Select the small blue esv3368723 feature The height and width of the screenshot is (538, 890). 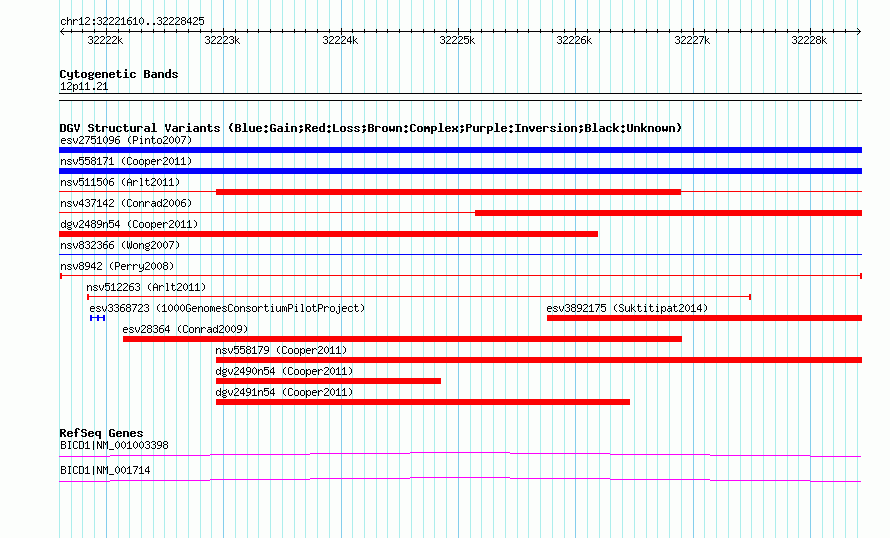97,318
